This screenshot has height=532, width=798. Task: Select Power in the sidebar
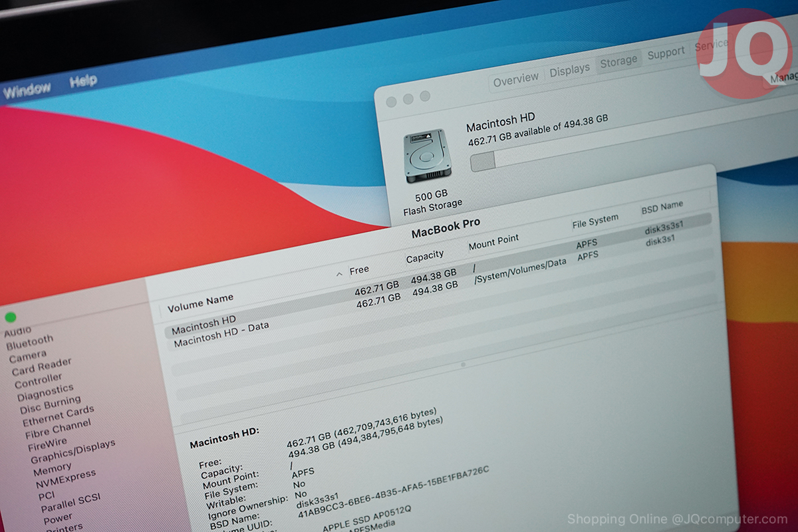coord(58,519)
